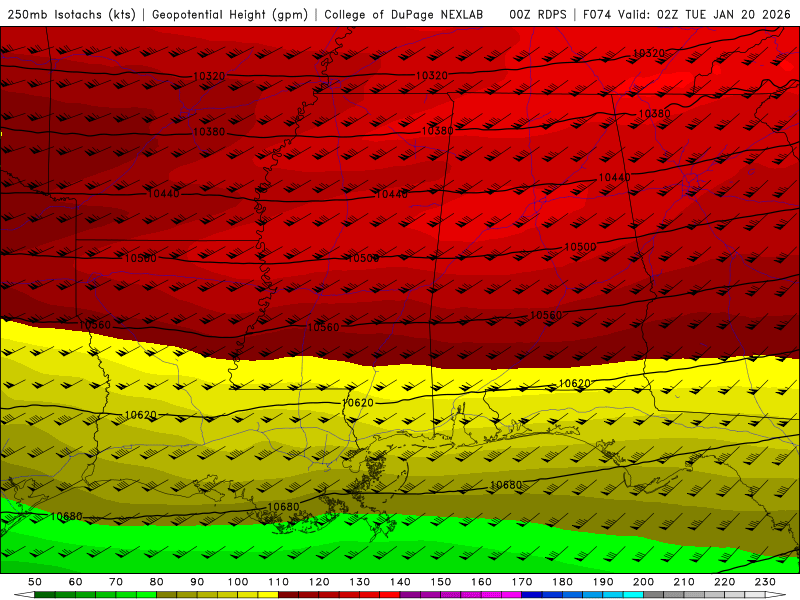Click the 210 label on the color scale
Image resolution: width=800 pixels, height=600 pixels.
pos(684,582)
